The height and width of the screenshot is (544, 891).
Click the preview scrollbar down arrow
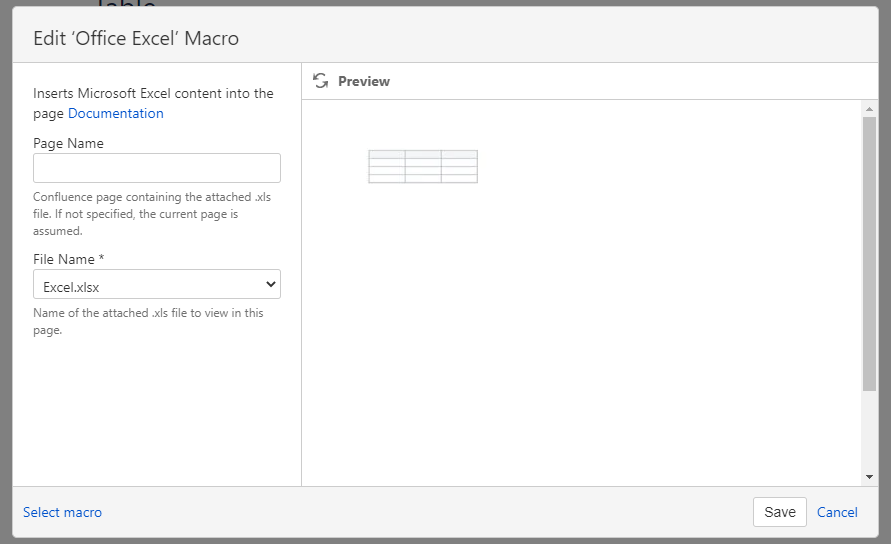[x=869, y=477]
